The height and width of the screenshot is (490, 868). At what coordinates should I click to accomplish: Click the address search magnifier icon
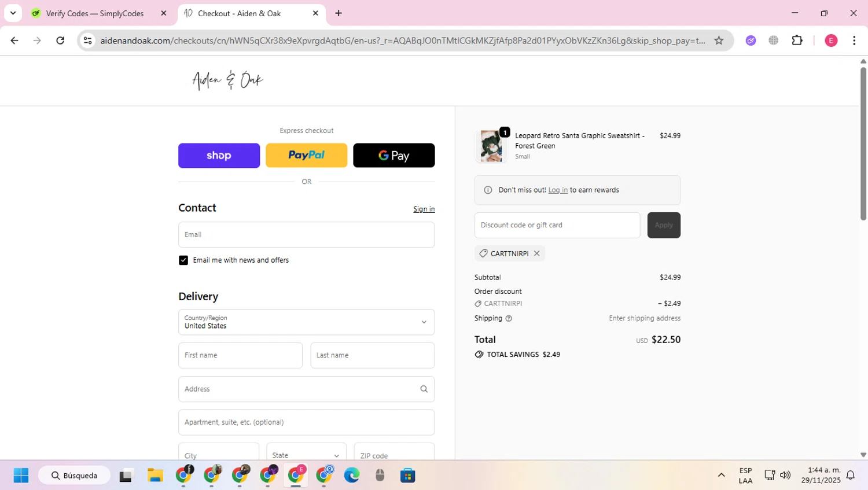(x=424, y=389)
